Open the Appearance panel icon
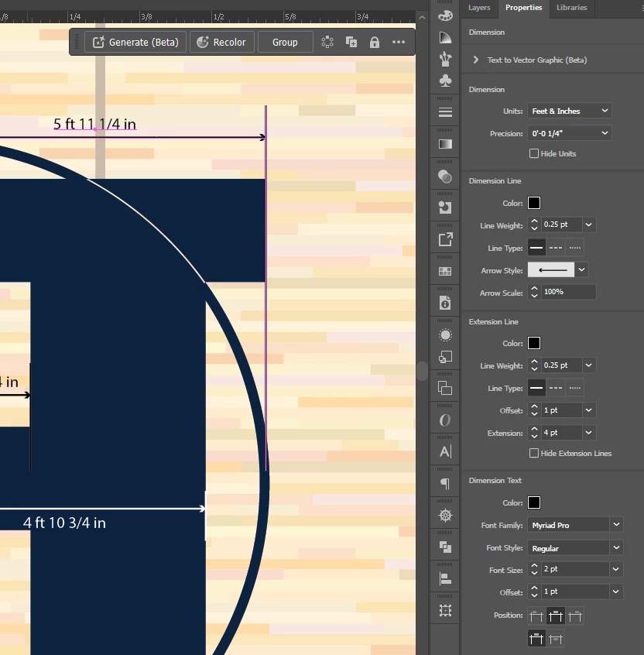Image resolution: width=644 pixels, height=655 pixels. click(445, 335)
